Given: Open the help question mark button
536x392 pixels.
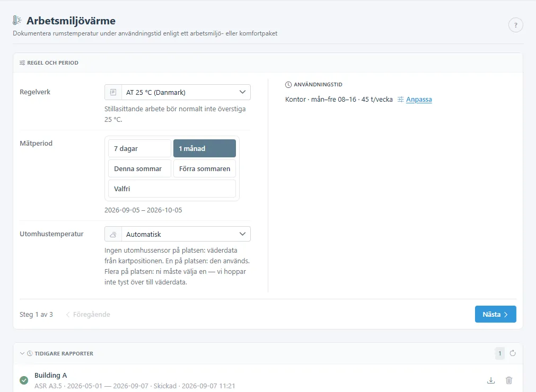Looking at the screenshot, I should pos(515,25).
